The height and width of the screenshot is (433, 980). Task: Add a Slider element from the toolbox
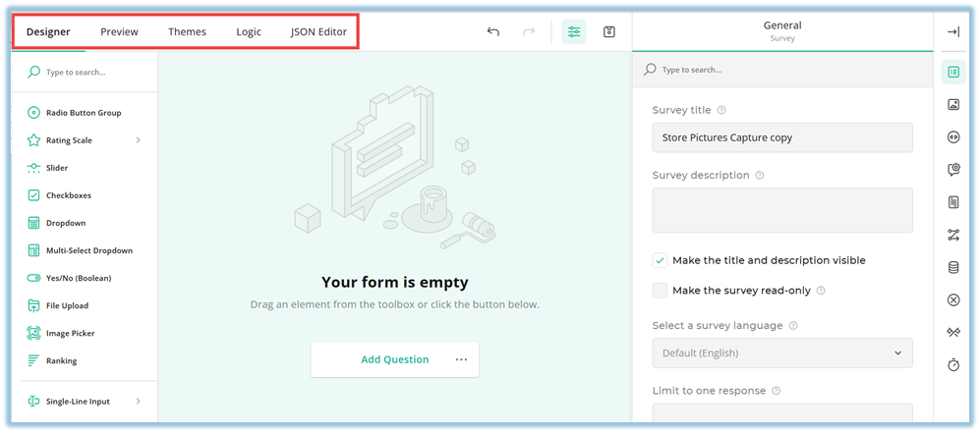57,168
